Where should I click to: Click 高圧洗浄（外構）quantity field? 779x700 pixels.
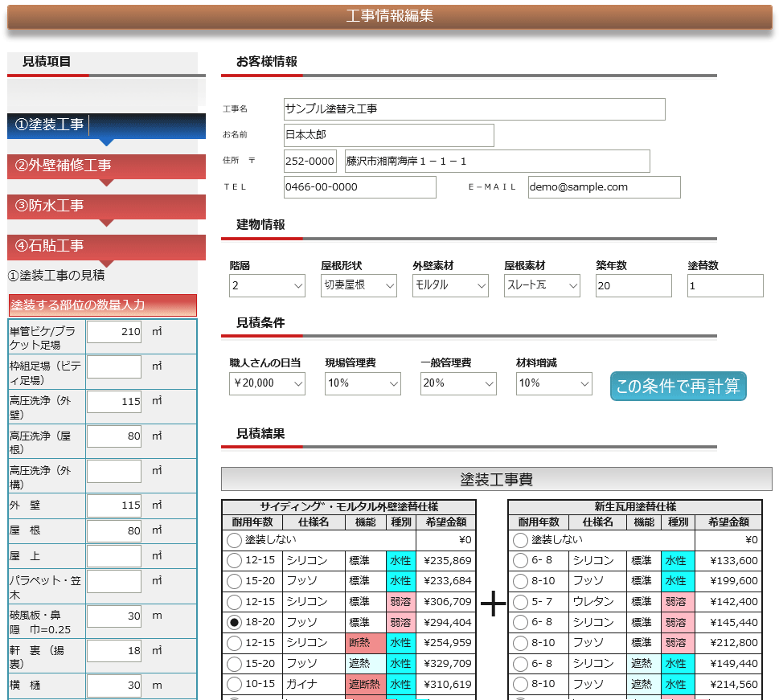click(x=114, y=471)
